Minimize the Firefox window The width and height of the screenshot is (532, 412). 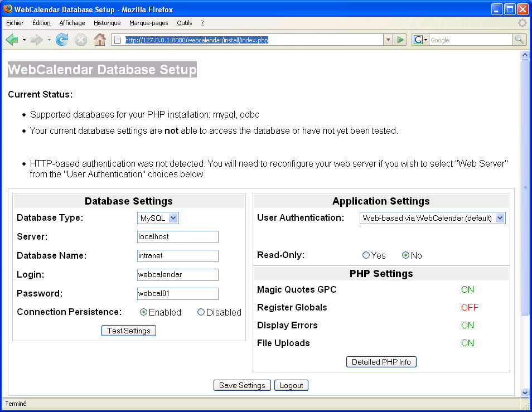tap(497, 9)
